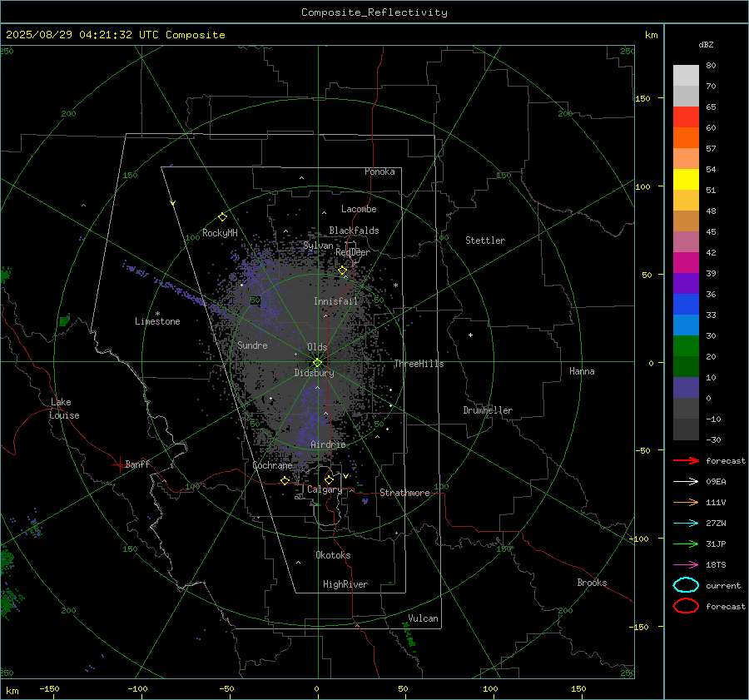The width and height of the screenshot is (749, 700).
Task: Click the Okotoks label
Action: click(x=333, y=555)
